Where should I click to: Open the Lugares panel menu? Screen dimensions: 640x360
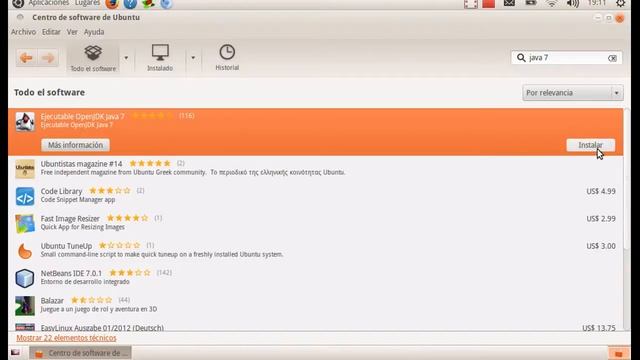(x=87, y=3)
